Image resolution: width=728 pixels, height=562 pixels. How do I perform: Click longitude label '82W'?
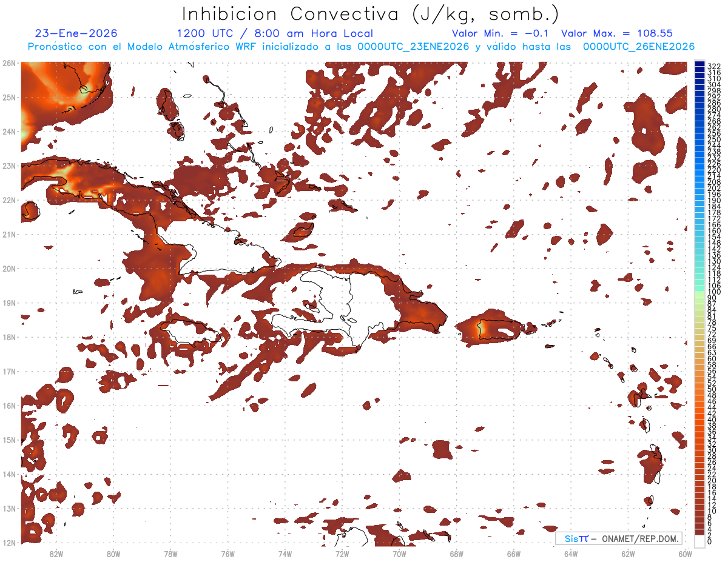point(56,554)
